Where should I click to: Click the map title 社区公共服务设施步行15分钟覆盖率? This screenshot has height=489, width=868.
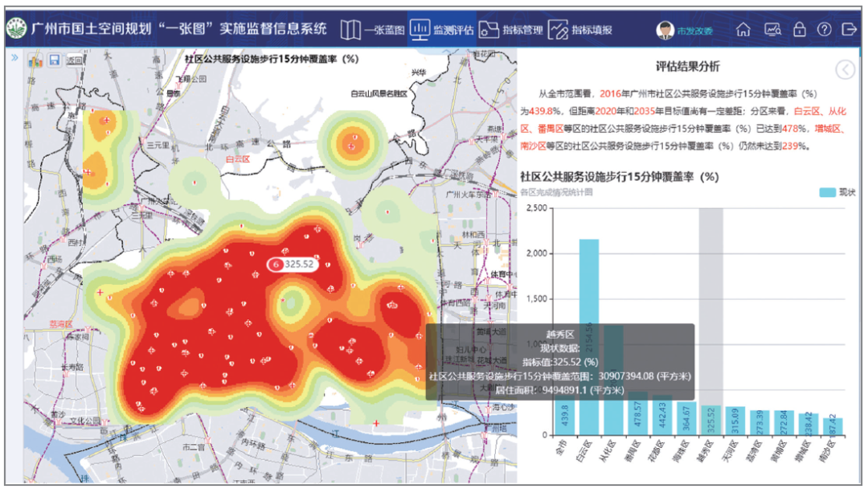[272, 59]
